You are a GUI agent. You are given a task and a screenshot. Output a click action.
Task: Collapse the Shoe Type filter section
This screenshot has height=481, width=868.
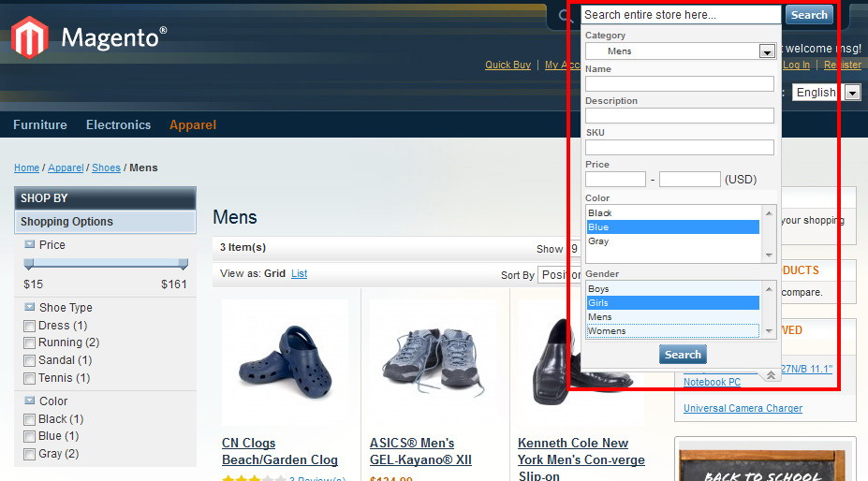(30, 307)
